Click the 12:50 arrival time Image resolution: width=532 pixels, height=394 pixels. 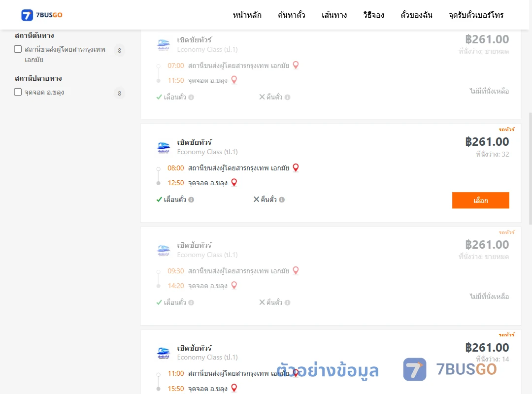(176, 183)
